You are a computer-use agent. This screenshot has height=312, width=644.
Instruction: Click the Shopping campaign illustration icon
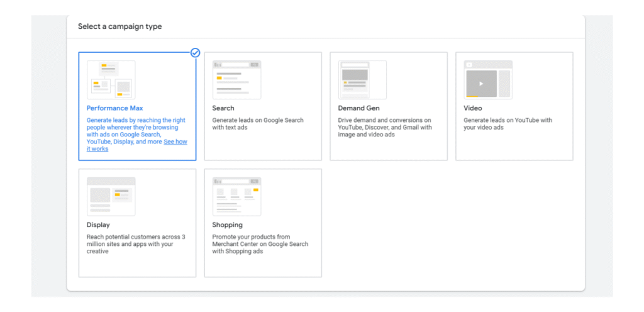point(236,197)
